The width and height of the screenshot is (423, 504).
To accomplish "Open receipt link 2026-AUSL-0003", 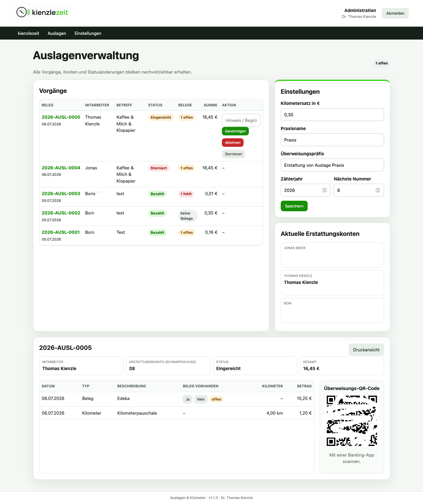I will tap(61, 194).
